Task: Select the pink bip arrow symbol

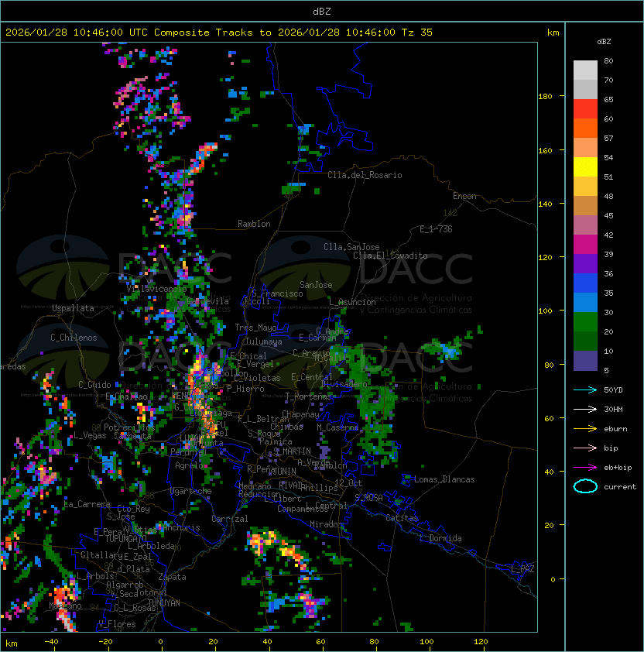Action: (585, 448)
